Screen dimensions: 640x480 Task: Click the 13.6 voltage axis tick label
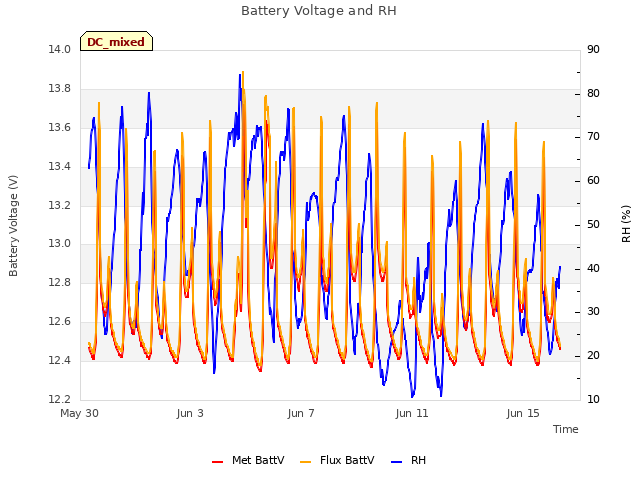60,128
